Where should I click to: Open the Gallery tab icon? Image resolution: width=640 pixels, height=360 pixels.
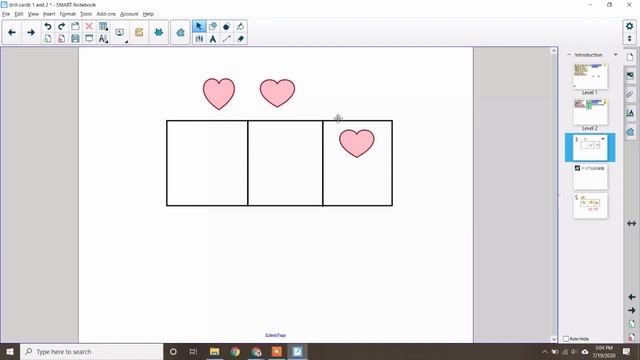pyautogui.click(x=630, y=75)
